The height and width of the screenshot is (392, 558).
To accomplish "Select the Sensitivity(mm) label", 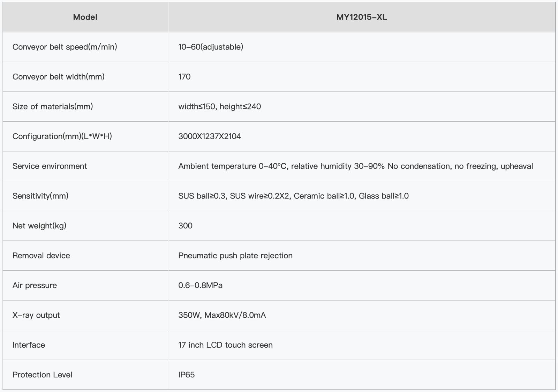I will 40,196.
